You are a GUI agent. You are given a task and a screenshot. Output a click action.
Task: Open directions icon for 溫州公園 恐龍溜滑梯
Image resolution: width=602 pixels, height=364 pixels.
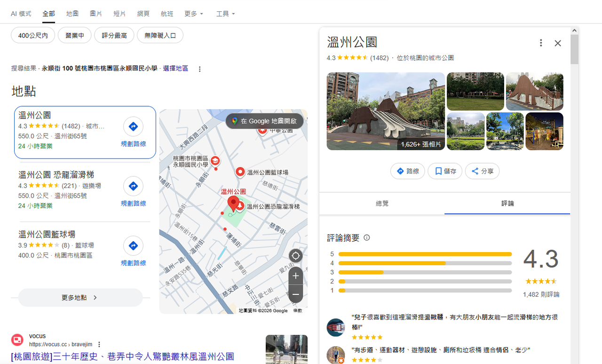tap(133, 186)
